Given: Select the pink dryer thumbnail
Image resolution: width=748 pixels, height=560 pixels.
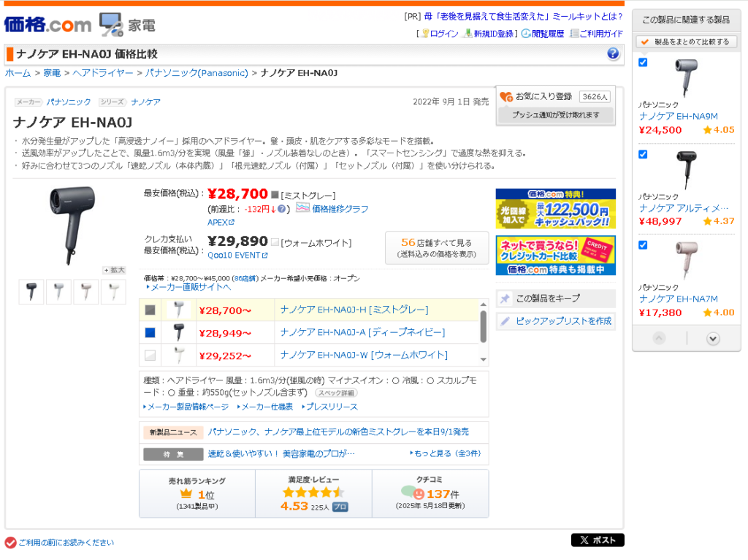Looking at the screenshot, I should pyautogui.click(x=86, y=291).
